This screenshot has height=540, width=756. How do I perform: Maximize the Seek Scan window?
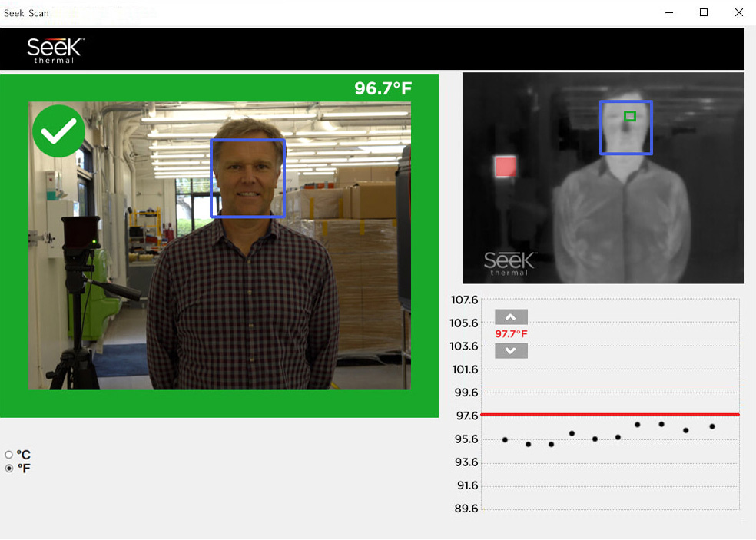[x=704, y=12]
